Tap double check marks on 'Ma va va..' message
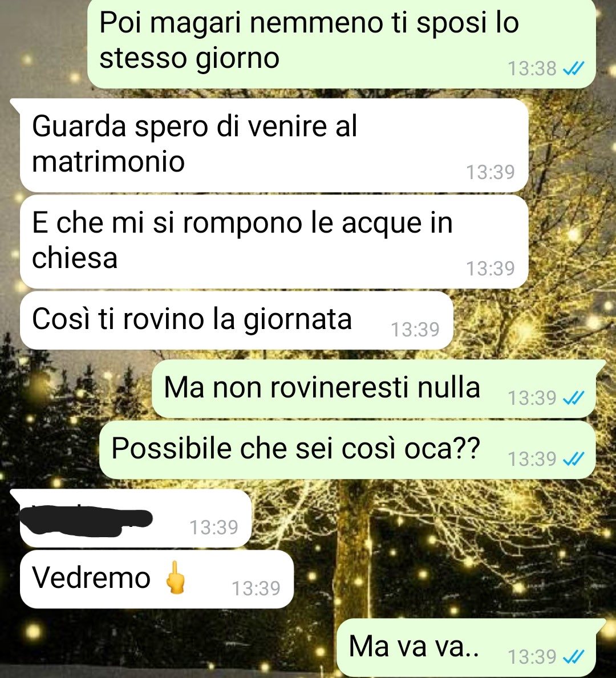This screenshot has width=616, height=678. pyautogui.click(x=574, y=657)
